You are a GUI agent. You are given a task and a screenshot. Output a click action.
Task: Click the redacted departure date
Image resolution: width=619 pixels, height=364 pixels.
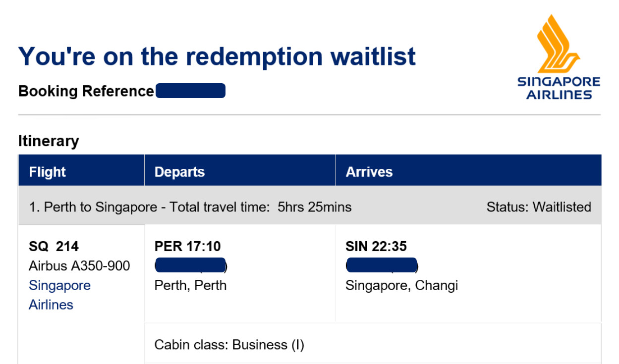[x=191, y=265]
